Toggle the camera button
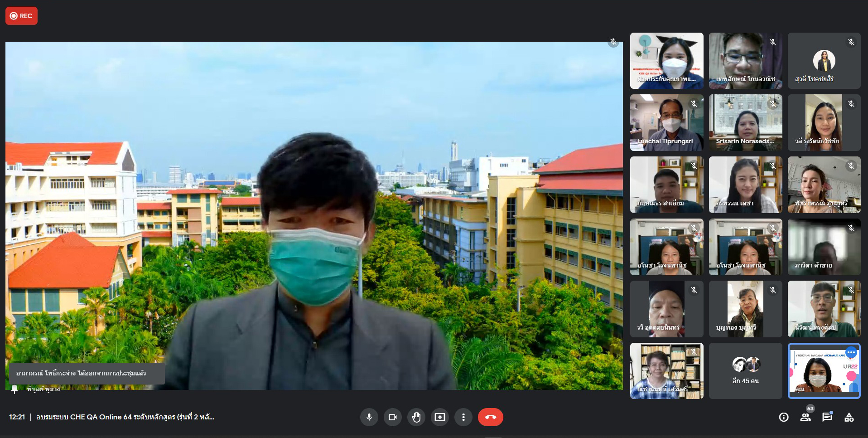This screenshot has height=438, width=868. point(393,417)
